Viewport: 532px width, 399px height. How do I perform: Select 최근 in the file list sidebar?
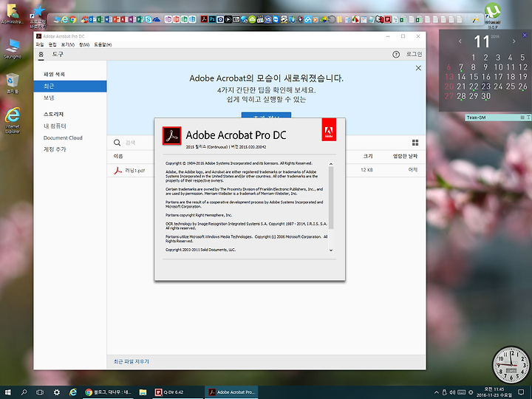70,86
